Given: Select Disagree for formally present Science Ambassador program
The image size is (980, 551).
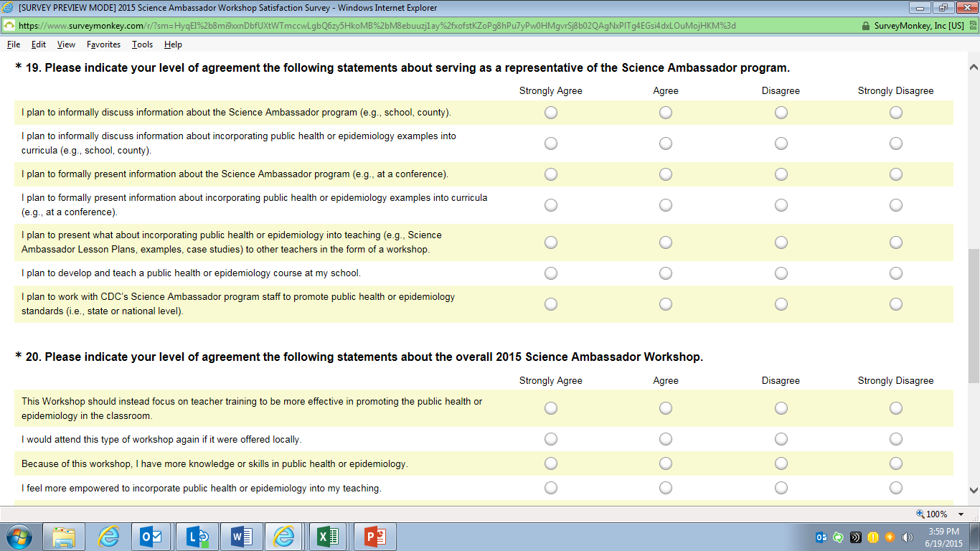Looking at the screenshot, I should coord(781,174).
